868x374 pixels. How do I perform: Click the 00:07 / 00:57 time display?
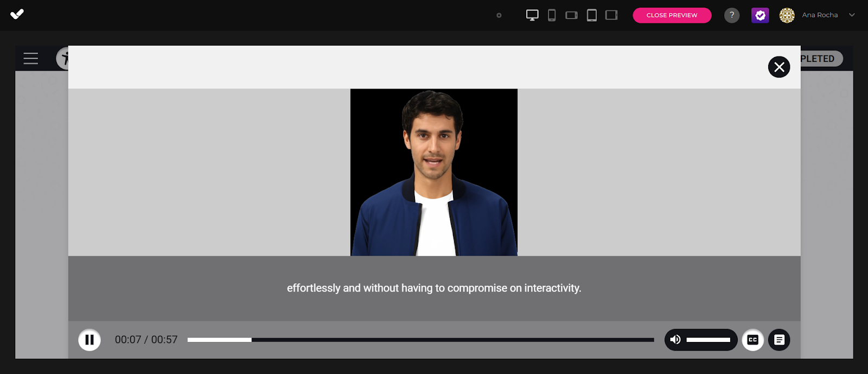click(146, 340)
